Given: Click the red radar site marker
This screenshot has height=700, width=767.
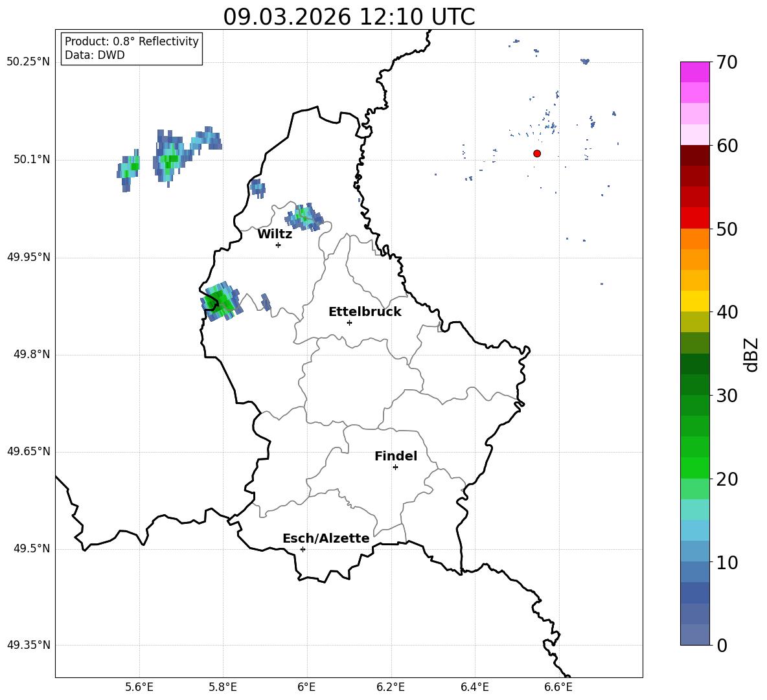Looking at the screenshot, I should tap(537, 153).
